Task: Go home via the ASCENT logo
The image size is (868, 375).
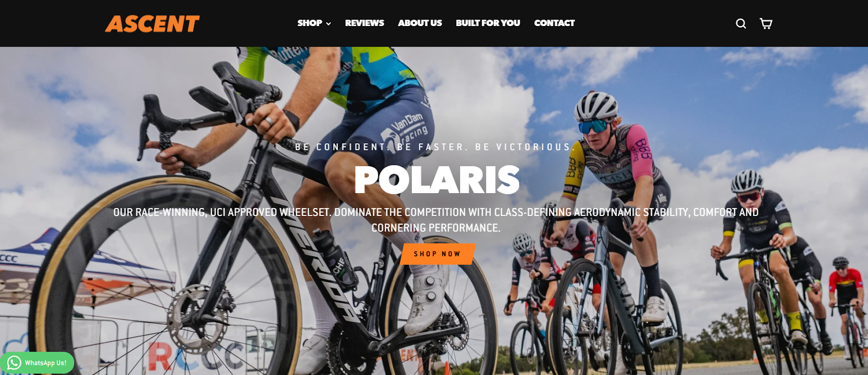Action: (152, 23)
